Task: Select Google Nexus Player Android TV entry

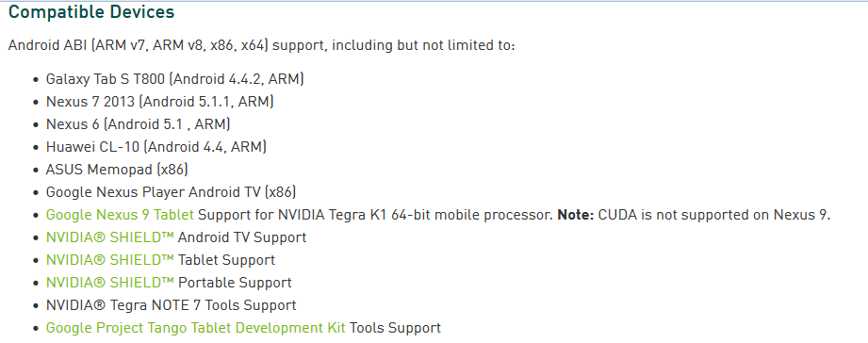Action: (x=171, y=192)
